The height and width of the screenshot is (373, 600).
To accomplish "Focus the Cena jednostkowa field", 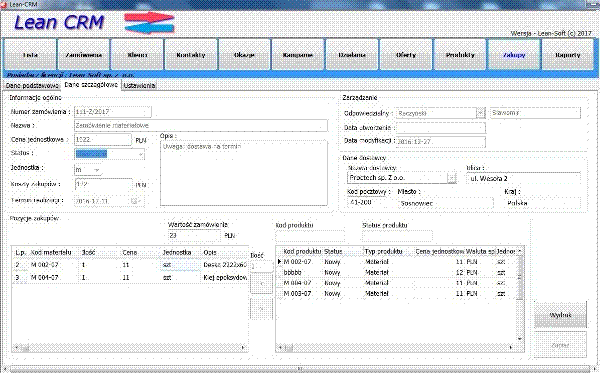I will pos(103,140).
